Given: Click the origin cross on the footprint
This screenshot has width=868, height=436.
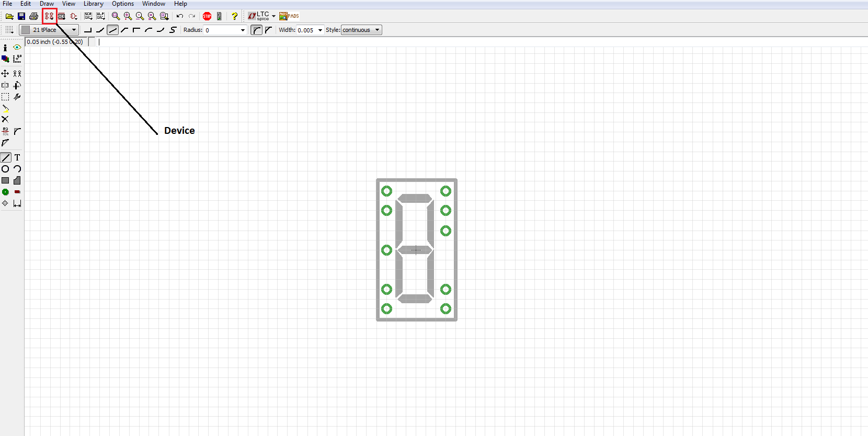Looking at the screenshot, I should pyautogui.click(x=416, y=250).
